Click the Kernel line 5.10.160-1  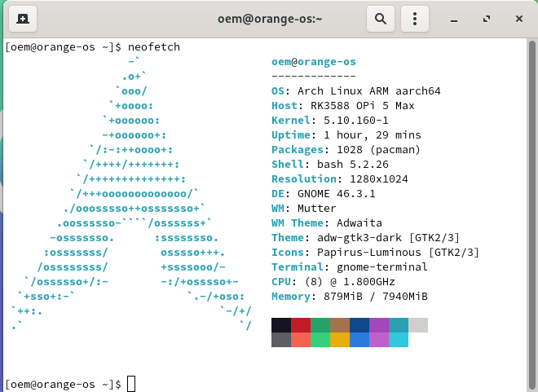pyautogui.click(x=330, y=121)
